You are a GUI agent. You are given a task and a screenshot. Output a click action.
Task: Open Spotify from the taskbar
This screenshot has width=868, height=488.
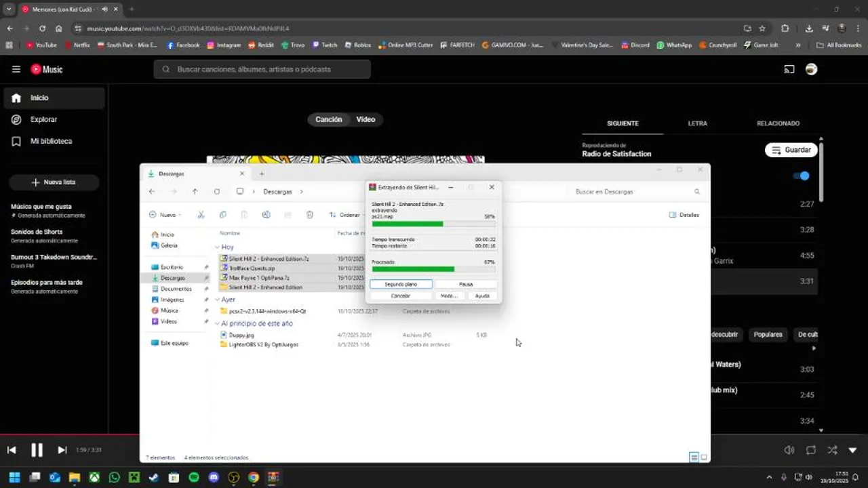193,477
